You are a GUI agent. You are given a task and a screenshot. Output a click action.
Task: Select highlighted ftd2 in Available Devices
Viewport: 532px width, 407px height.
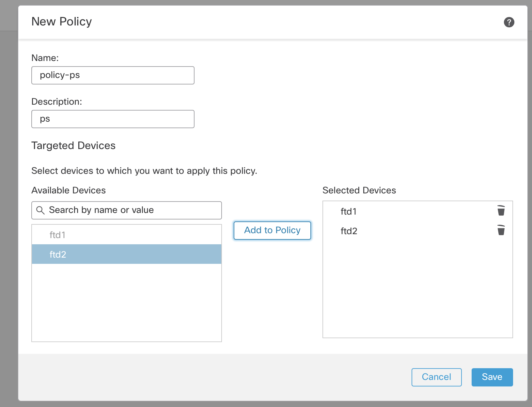[x=127, y=254]
